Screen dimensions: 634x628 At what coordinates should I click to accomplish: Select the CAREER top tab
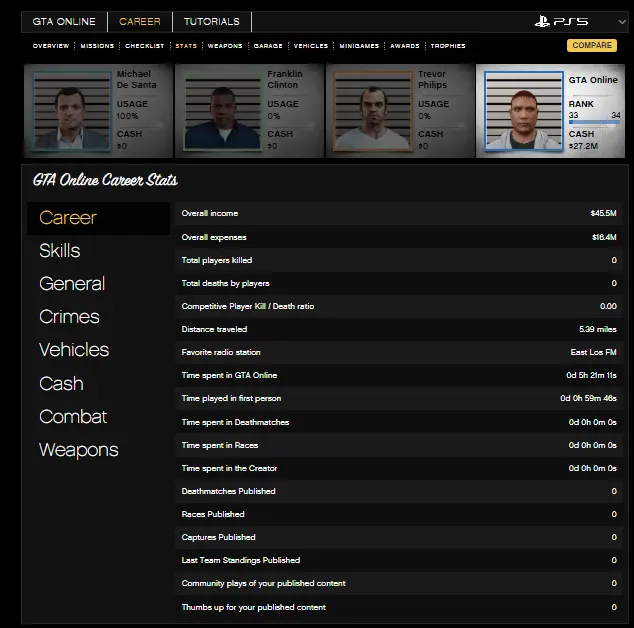[139, 21]
